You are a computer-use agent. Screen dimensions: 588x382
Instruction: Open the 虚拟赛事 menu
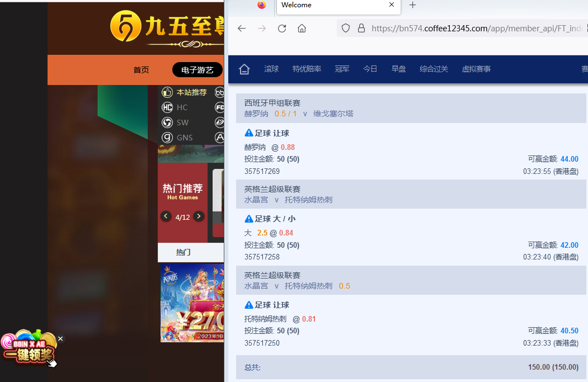point(476,69)
